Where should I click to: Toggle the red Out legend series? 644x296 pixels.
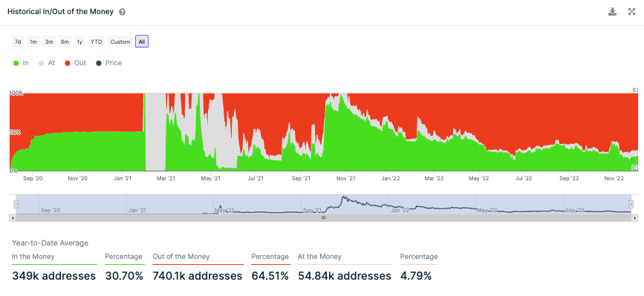pos(76,63)
